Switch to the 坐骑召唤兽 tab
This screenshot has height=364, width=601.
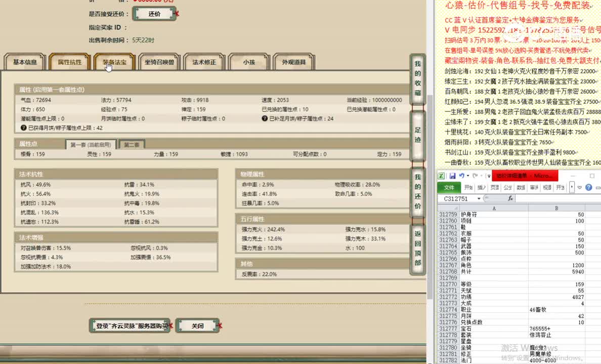[x=158, y=61]
